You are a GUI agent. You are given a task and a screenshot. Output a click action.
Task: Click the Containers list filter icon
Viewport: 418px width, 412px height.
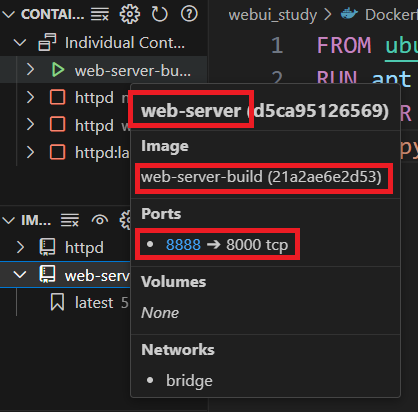pyautogui.click(x=100, y=14)
